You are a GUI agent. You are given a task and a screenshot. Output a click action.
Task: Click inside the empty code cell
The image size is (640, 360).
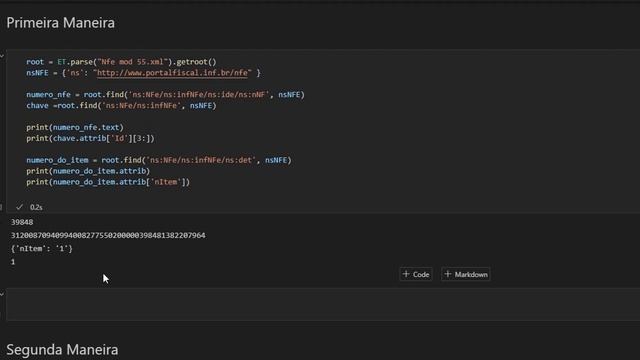click(322, 304)
